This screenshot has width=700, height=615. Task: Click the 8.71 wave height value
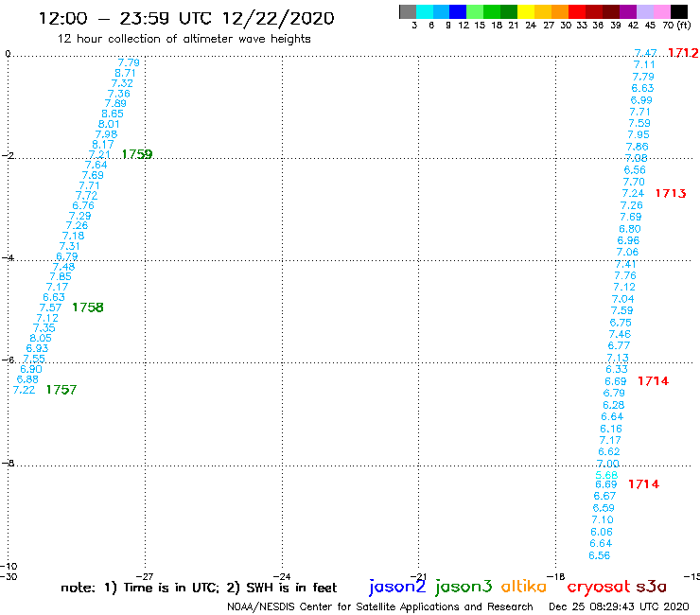tap(125, 73)
